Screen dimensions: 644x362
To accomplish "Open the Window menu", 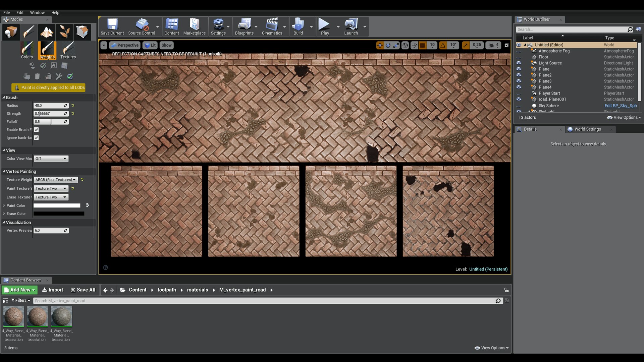I will coord(37,12).
